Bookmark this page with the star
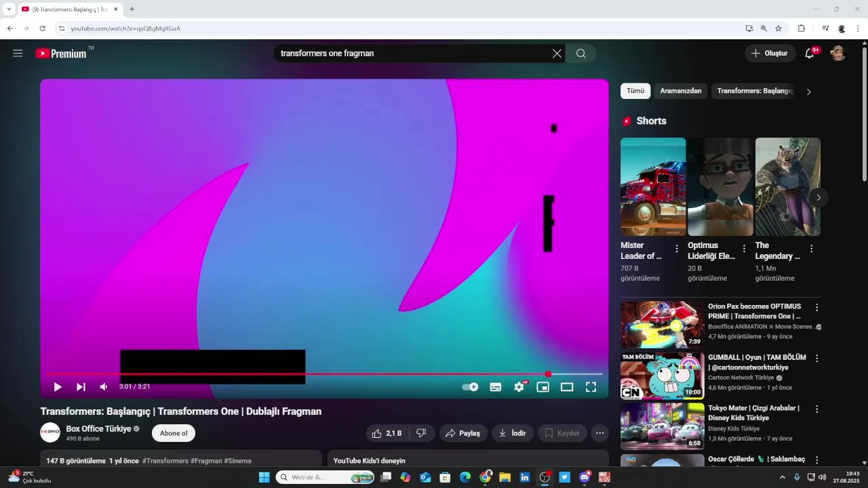This screenshot has height=488, width=868. [x=778, y=28]
